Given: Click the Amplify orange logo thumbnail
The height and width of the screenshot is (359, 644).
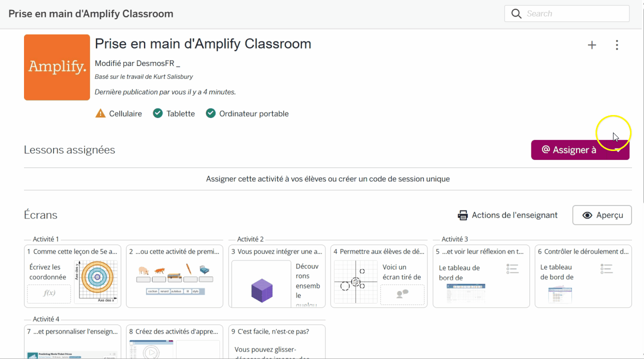Looking at the screenshot, I should (x=57, y=67).
